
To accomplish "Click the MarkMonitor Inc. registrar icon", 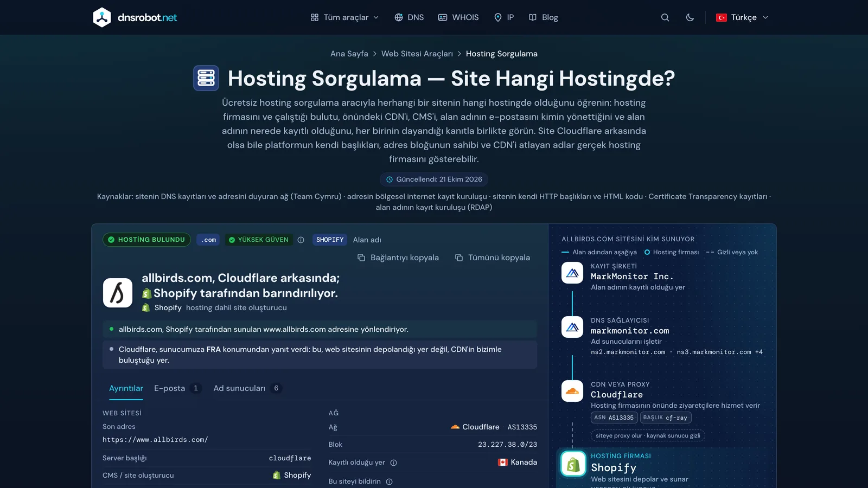I will click(x=572, y=273).
